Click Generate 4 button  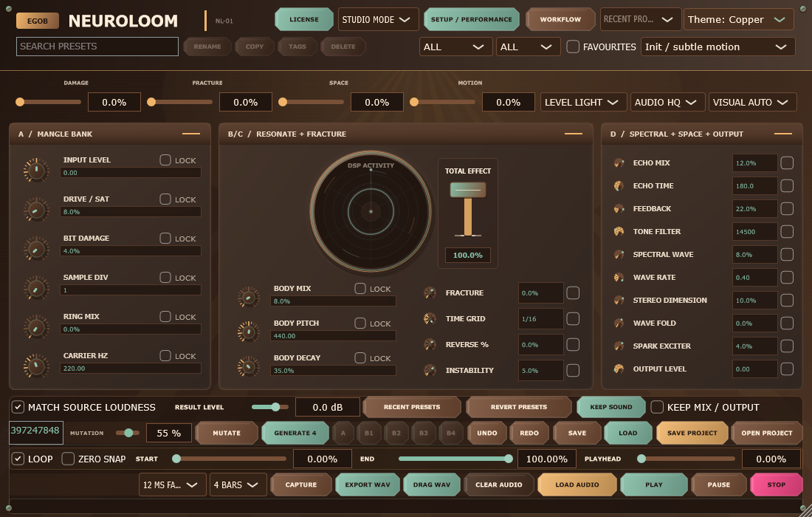coord(295,433)
